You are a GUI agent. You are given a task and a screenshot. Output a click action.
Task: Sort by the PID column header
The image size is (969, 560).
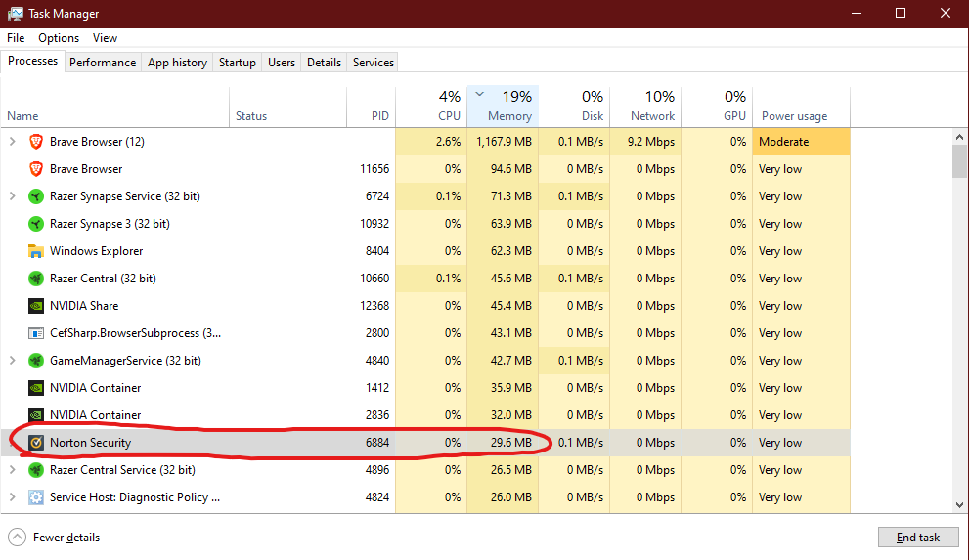tap(371, 108)
